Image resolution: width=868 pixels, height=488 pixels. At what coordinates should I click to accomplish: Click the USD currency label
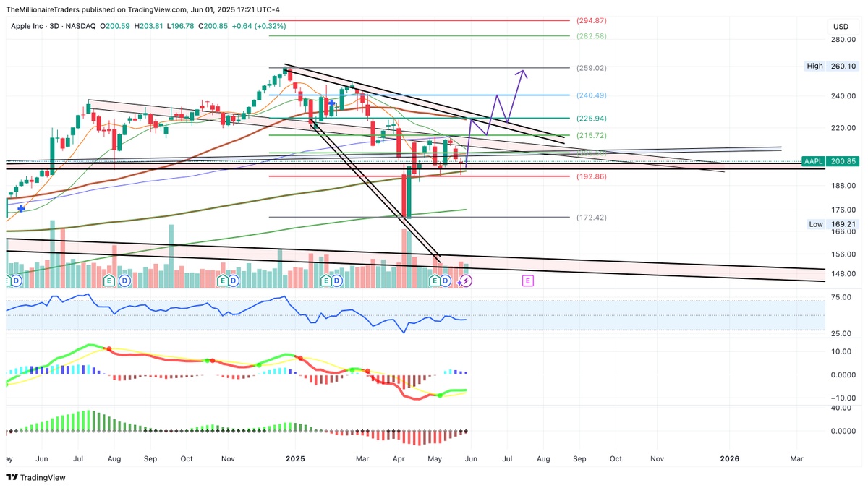tap(839, 26)
